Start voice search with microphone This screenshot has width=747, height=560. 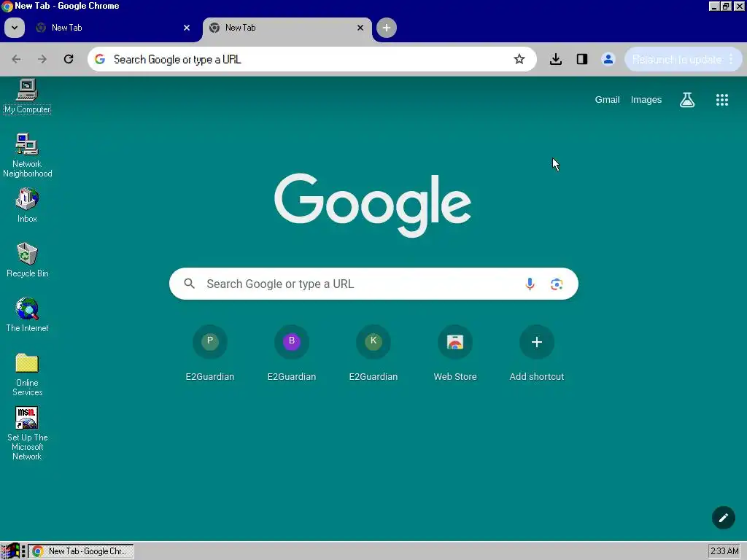pos(530,284)
